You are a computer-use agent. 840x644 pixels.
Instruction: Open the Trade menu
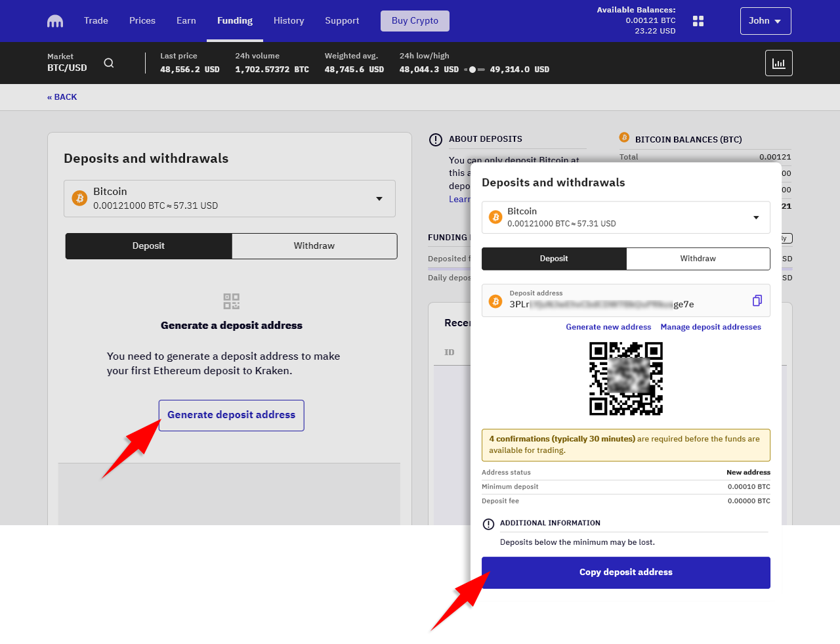click(x=96, y=20)
